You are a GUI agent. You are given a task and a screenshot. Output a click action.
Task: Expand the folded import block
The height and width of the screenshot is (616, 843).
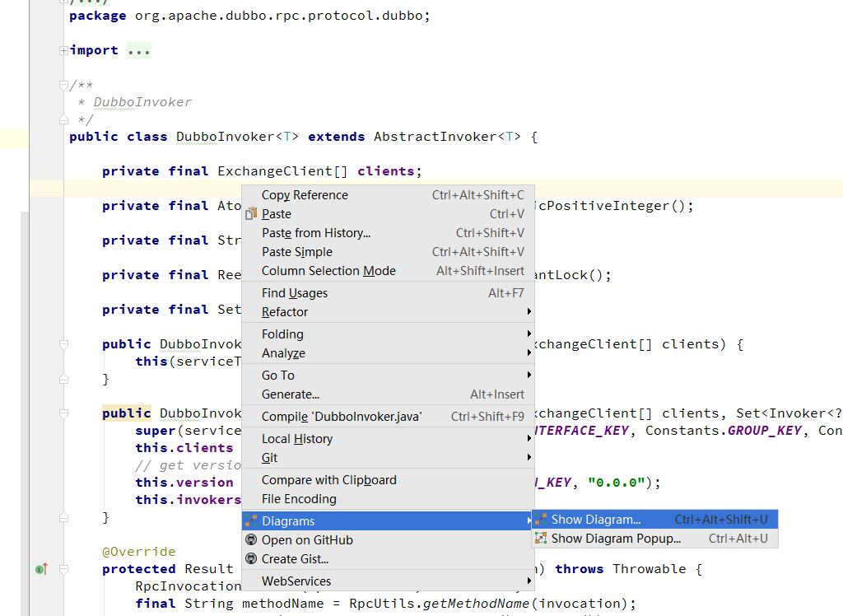coord(63,50)
